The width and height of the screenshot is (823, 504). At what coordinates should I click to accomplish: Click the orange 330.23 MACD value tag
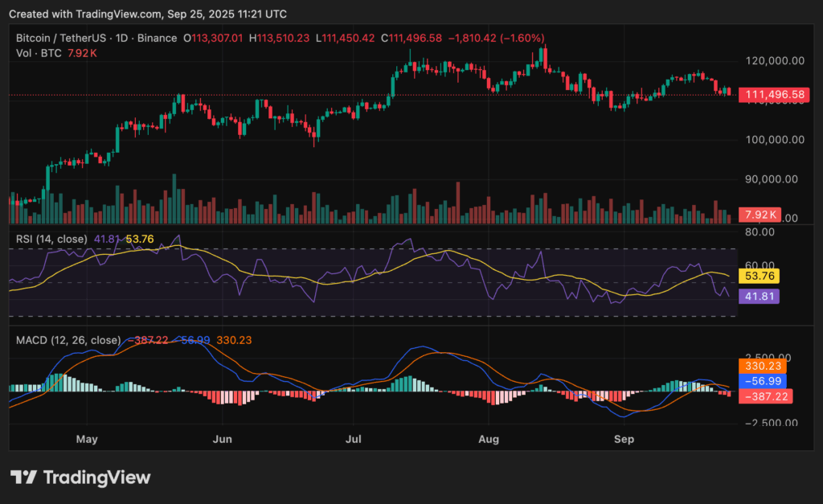(x=762, y=366)
